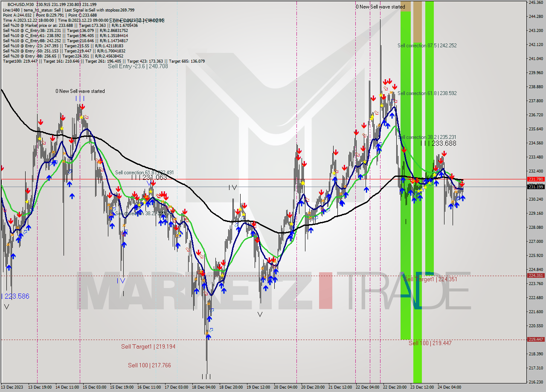The width and height of the screenshot is (546, 392).
Task: Click the 'Sell Target1 | 224.351' label
Action: (430, 279)
